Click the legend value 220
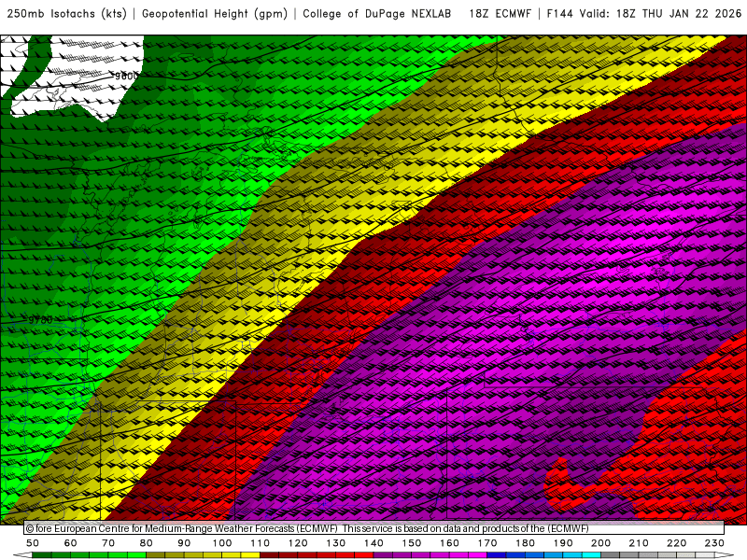 coord(676,543)
